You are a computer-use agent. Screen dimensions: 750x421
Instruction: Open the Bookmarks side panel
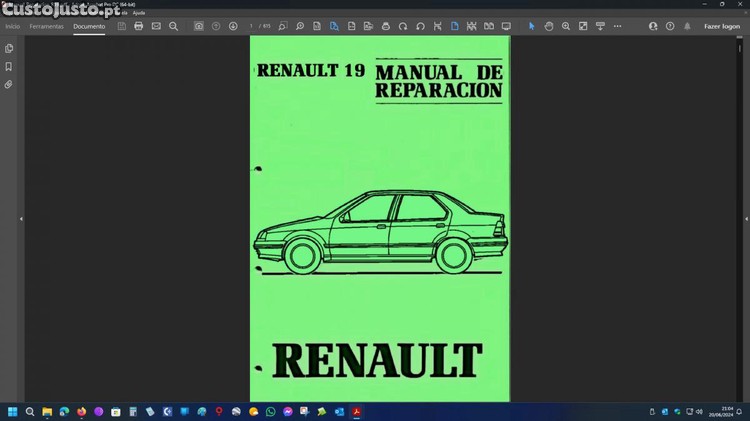(x=9, y=66)
